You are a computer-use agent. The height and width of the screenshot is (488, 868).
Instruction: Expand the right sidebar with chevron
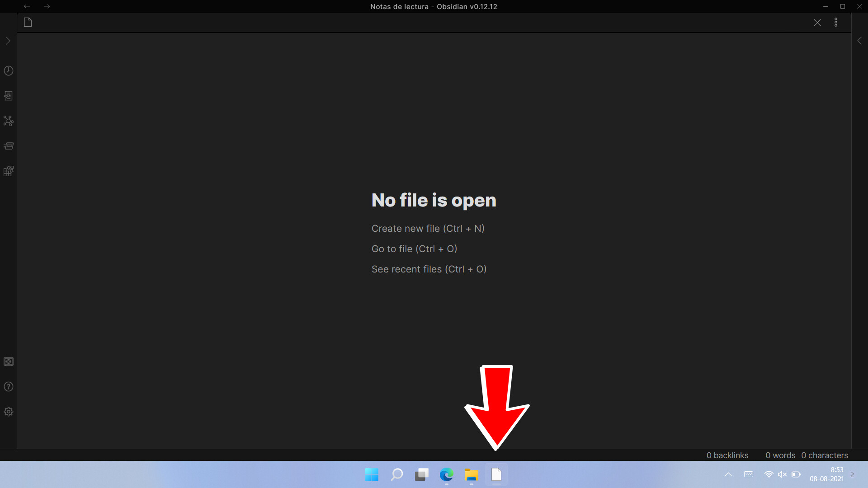pos(859,41)
